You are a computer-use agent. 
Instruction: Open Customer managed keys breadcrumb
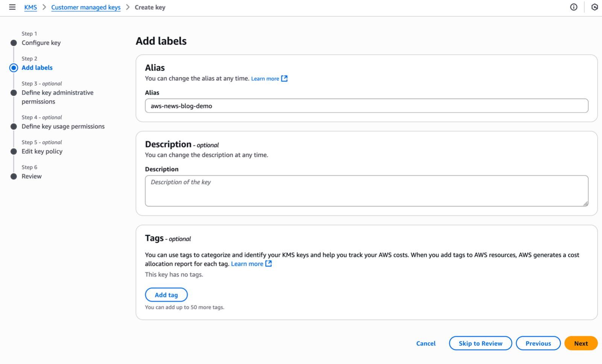coord(86,7)
